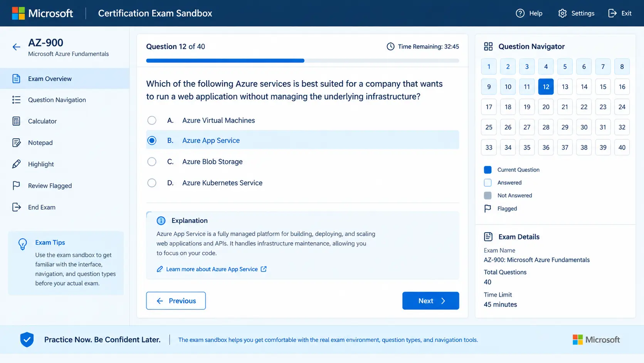Open Settings gear icon
Screen dimensions: 644x363
(562, 13)
